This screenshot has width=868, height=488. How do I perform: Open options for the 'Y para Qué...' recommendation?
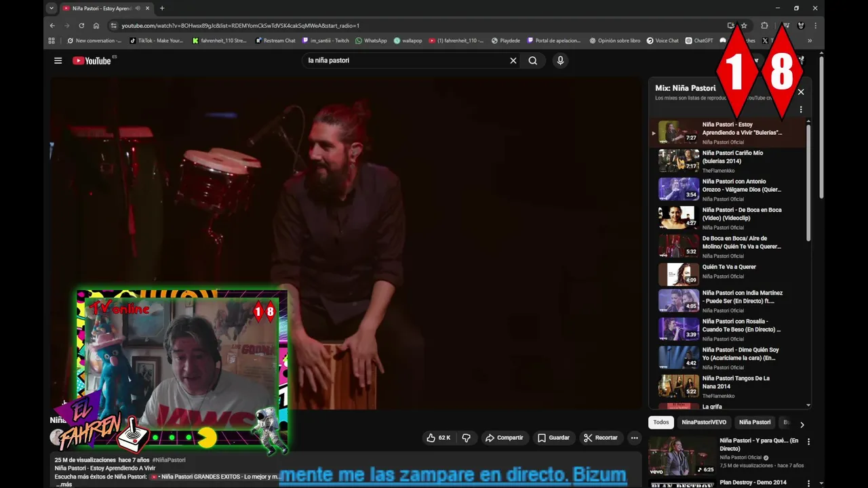pyautogui.click(x=808, y=442)
